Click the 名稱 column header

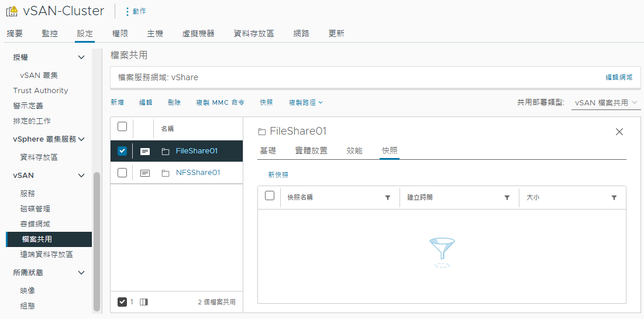coord(167,129)
